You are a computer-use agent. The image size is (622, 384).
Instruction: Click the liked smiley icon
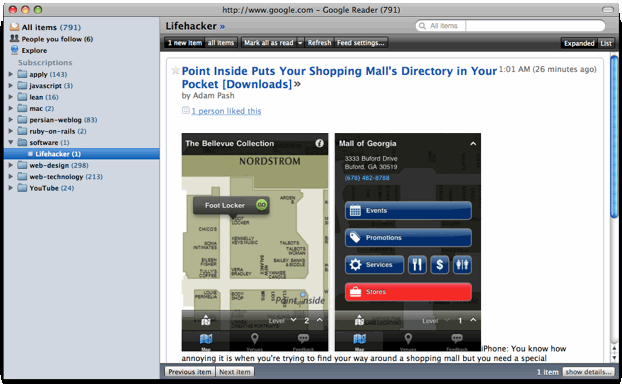pos(185,110)
